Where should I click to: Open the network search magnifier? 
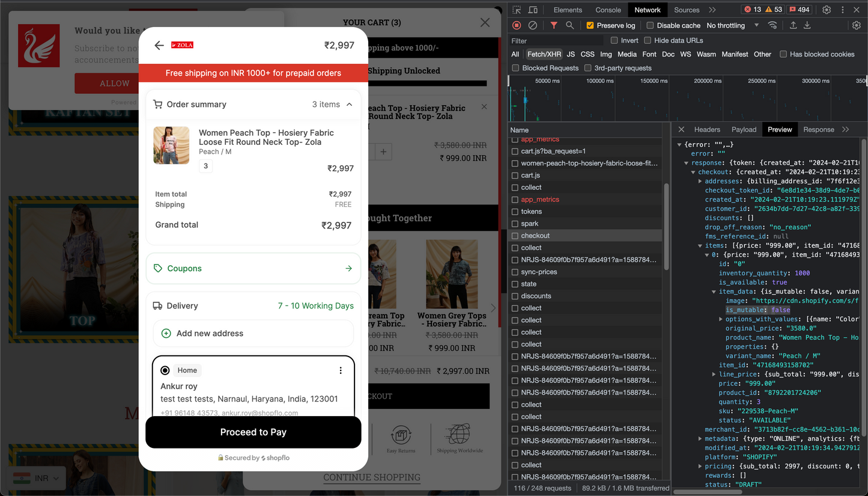tap(569, 25)
